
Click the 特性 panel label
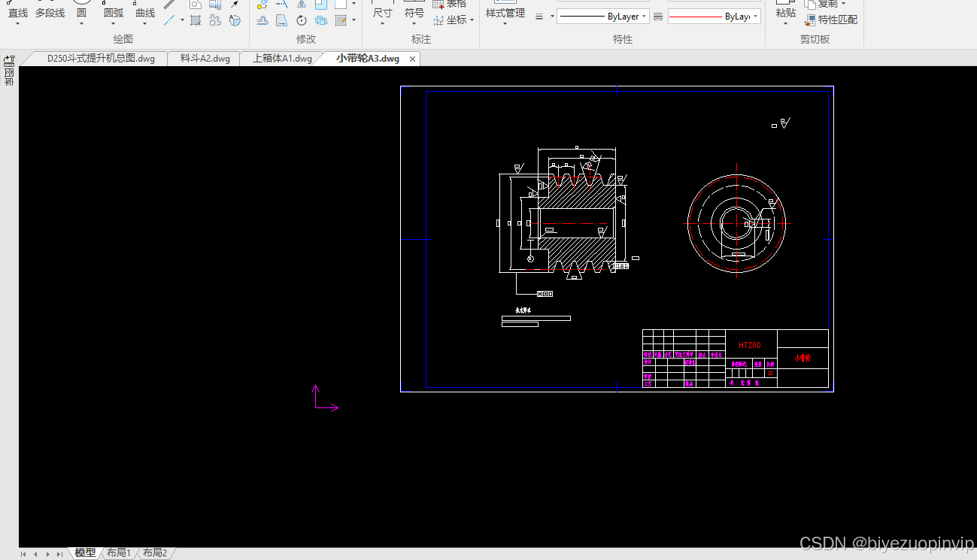(623, 39)
